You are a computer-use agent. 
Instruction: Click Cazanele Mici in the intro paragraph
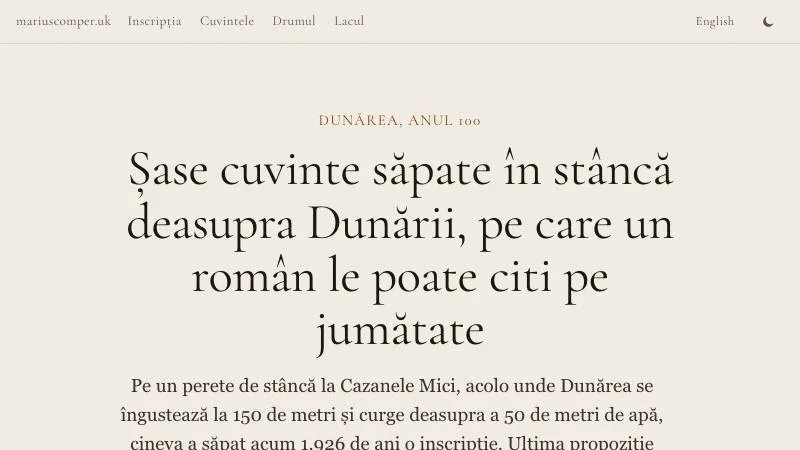pyautogui.click(x=397, y=386)
